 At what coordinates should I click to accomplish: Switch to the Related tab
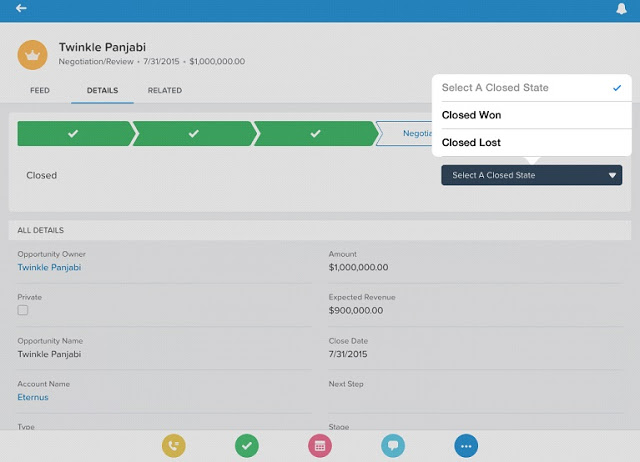[165, 91]
